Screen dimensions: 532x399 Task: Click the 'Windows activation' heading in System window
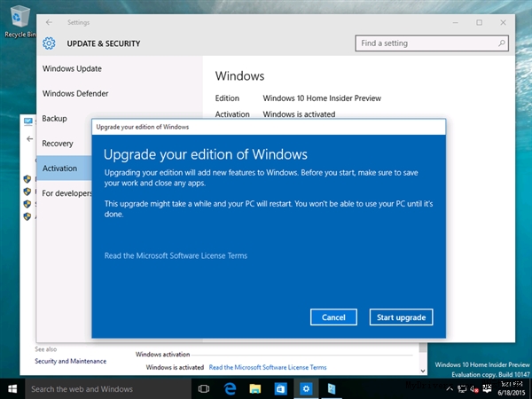pos(162,354)
